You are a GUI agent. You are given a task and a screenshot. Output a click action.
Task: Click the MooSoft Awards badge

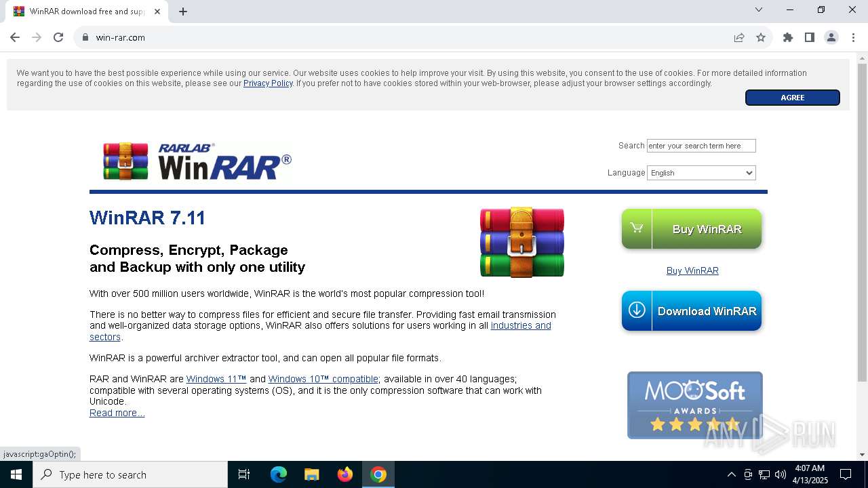click(694, 405)
